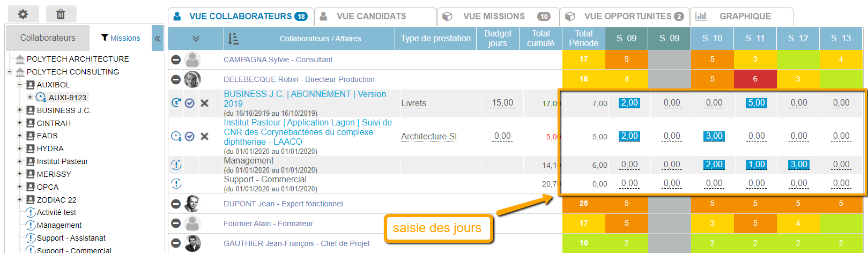Switch to the VUE CANDIDATS tab
The width and height of the screenshot is (868, 253).
pos(371,17)
